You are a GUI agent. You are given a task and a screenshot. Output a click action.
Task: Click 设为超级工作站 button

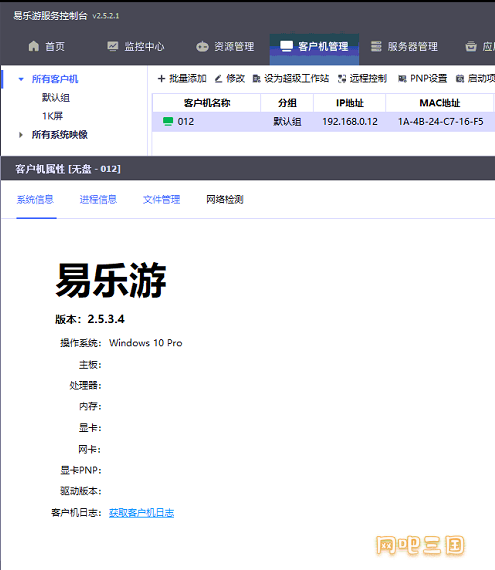(x=291, y=79)
